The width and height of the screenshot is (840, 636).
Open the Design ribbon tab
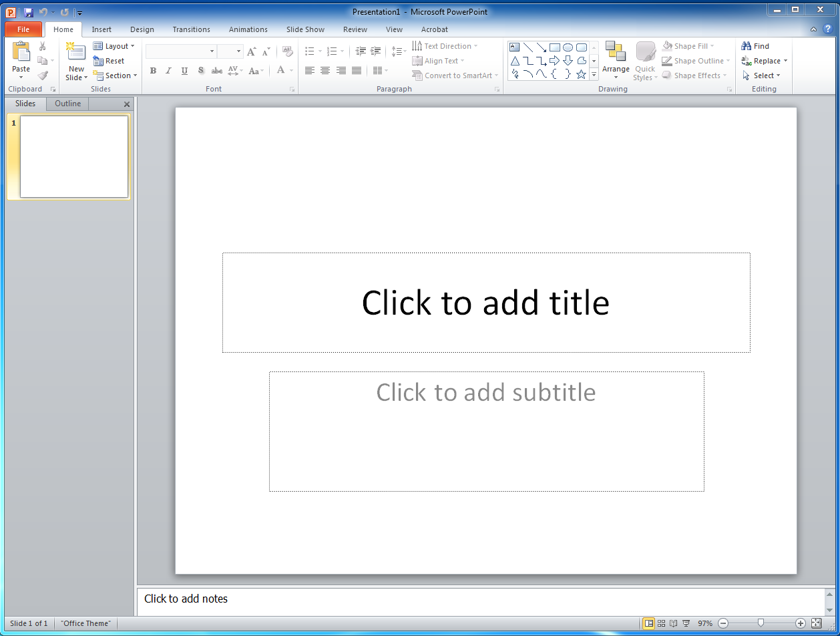(142, 29)
